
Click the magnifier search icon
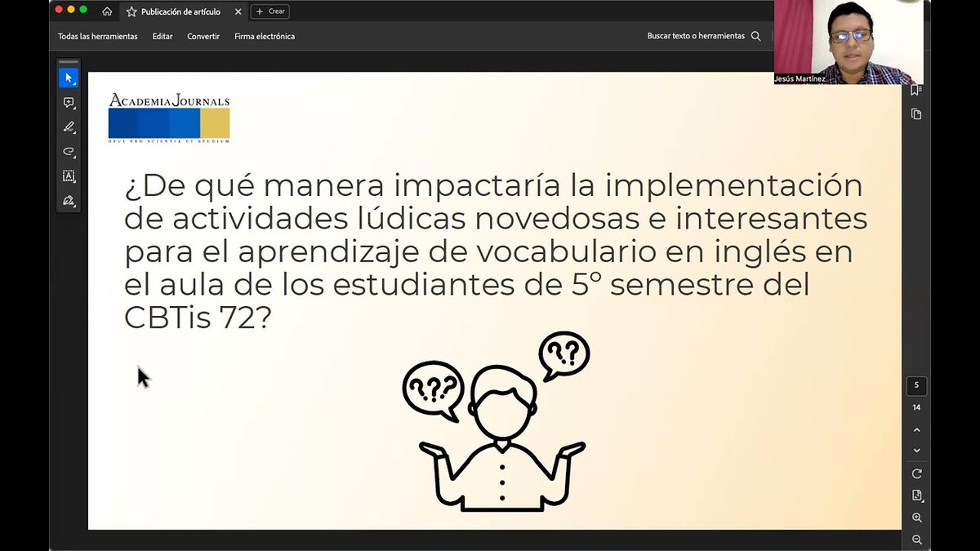click(x=755, y=37)
